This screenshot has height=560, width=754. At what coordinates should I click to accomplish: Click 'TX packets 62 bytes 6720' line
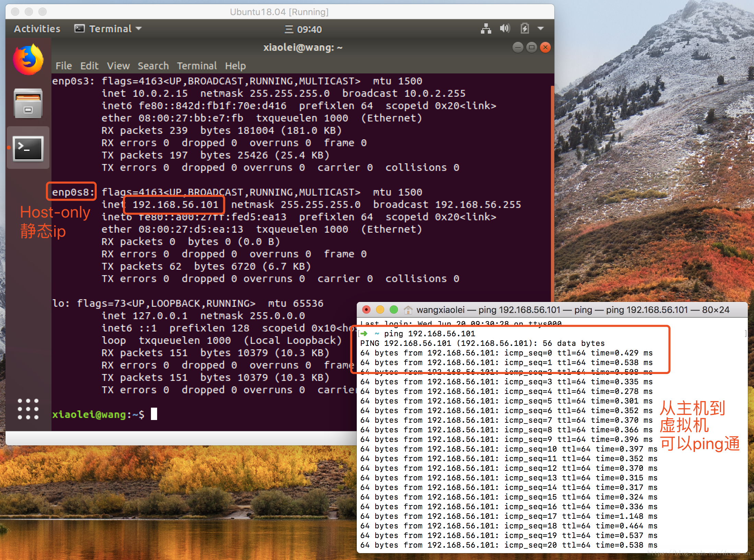click(x=206, y=266)
